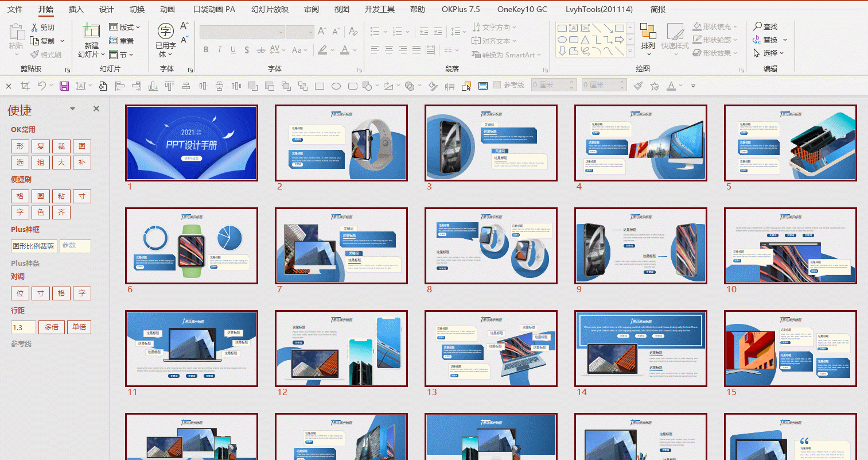This screenshot has width=868, height=460.
Task: Click the right arrow shape in shapes gallery
Action: point(619,40)
